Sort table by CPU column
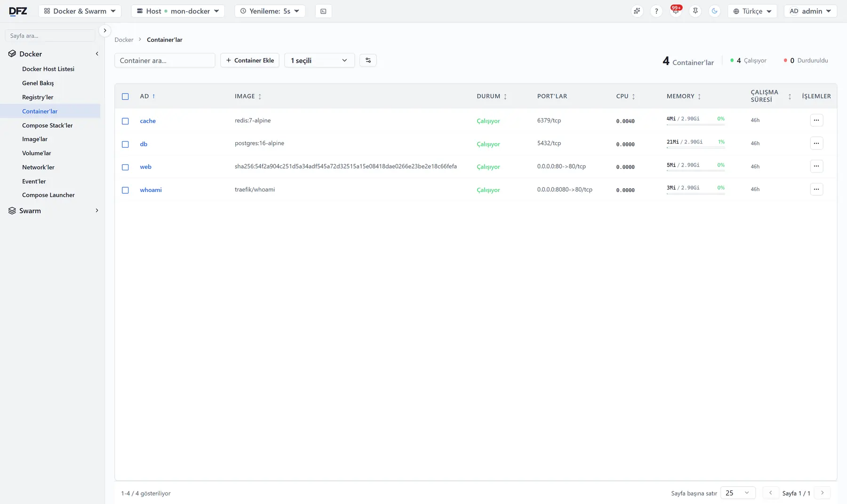Image resolution: width=847 pixels, height=504 pixels. click(633, 96)
